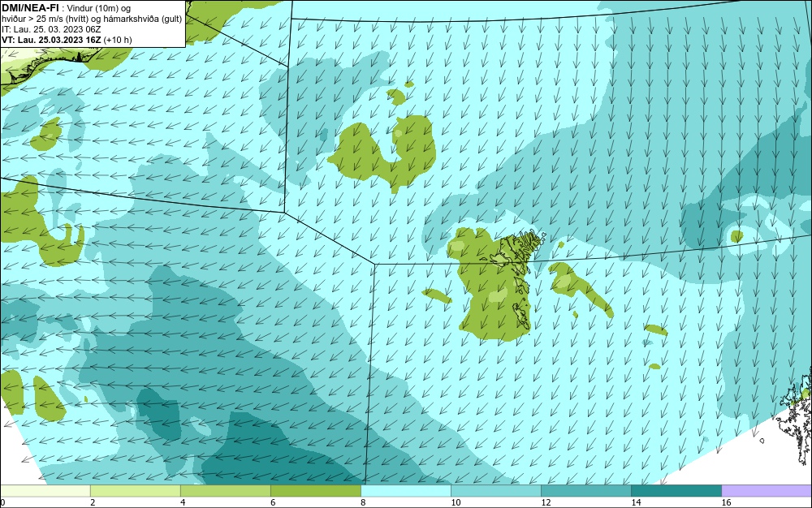Click the legend scale label 10
Screen dimensions: 812x508
click(x=456, y=502)
